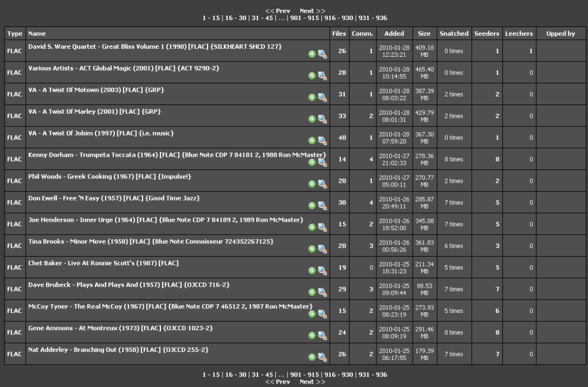Sort by the Name column header
The height and width of the screenshot is (387, 588).
37,34
